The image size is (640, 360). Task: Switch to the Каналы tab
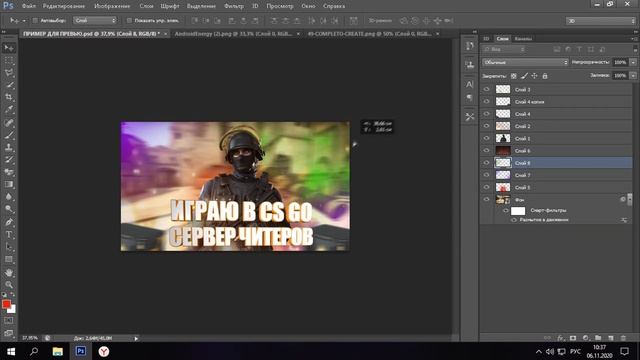(523, 39)
